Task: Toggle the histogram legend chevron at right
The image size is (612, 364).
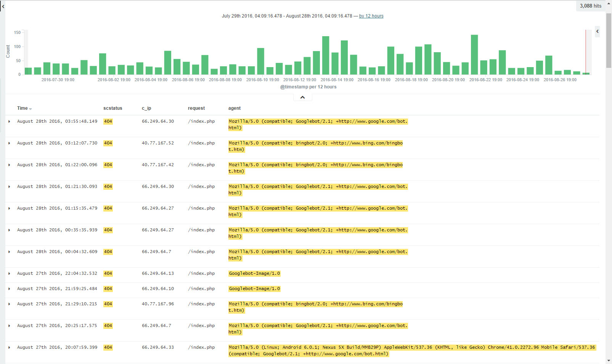Action: click(597, 32)
